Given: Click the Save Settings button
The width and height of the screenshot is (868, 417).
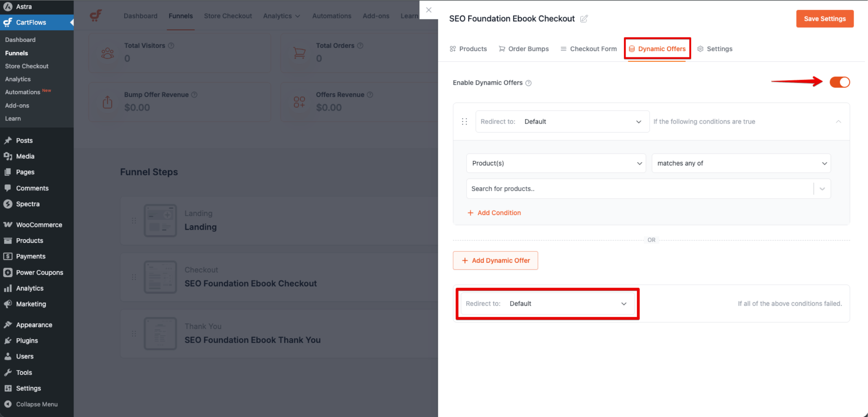Looking at the screenshot, I should [825, 19].
